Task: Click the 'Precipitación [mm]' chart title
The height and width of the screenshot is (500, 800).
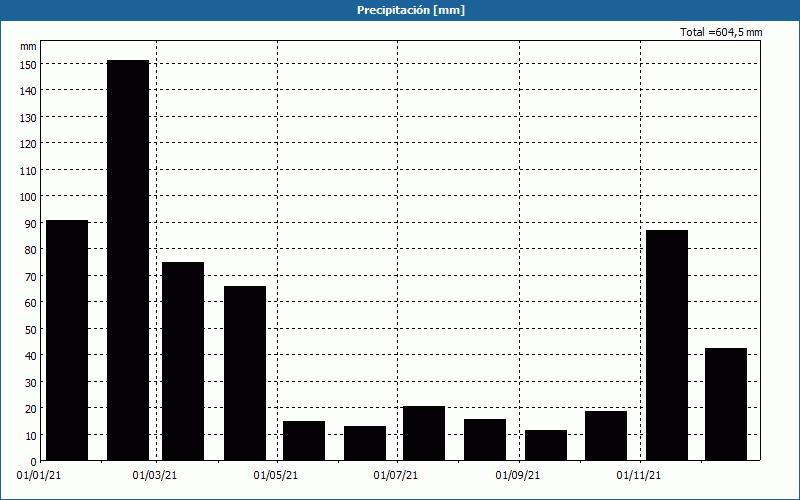Action: pos(411,10)
